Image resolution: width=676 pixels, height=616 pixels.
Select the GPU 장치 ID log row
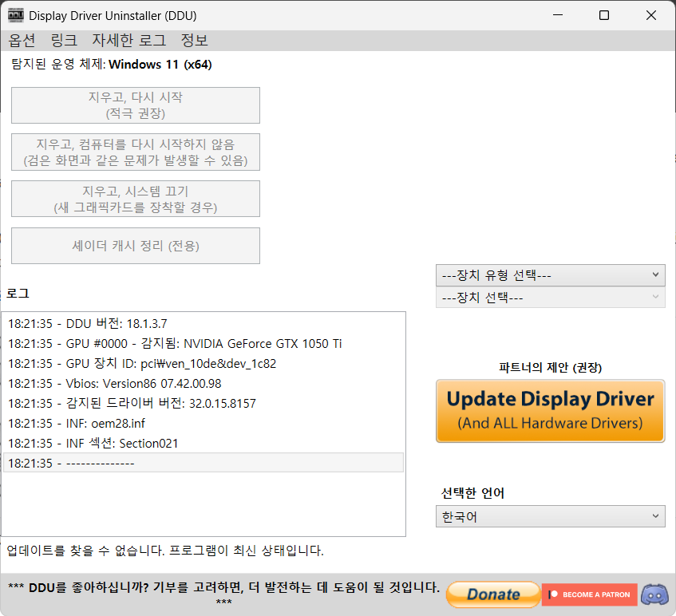[x=204, y=363]
